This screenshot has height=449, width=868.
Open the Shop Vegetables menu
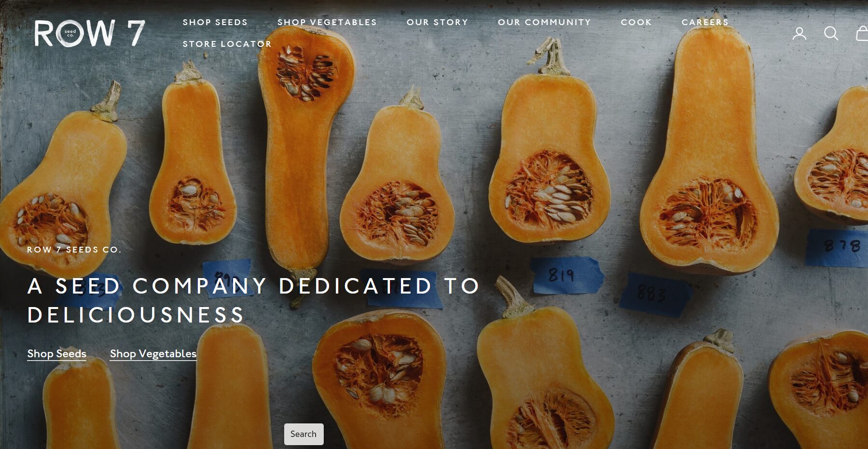click(x=327, y=22)
